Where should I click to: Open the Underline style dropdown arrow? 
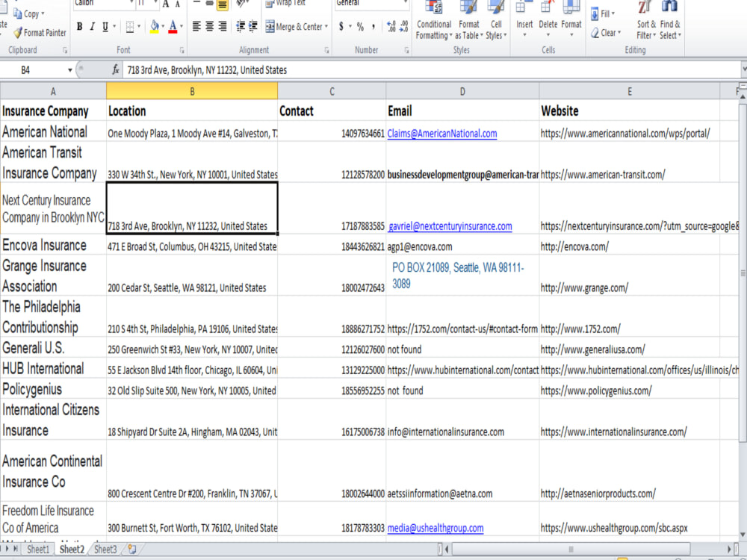point(114,27)
